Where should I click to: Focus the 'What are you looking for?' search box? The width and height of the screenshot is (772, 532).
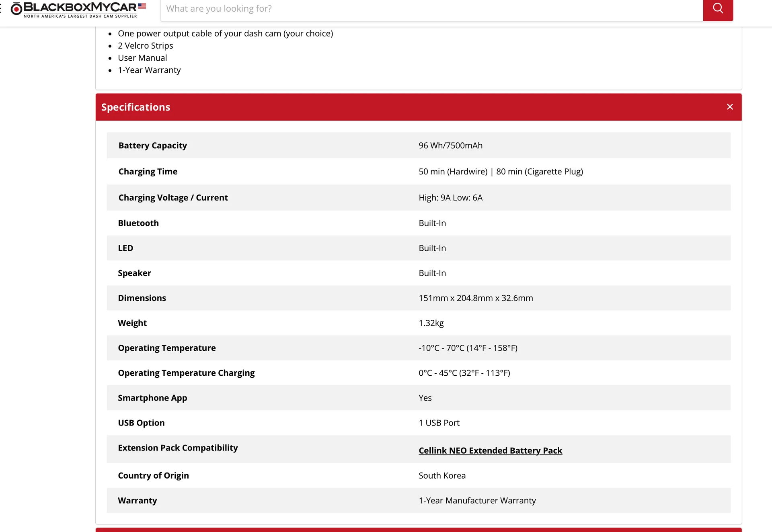point(432,9)
